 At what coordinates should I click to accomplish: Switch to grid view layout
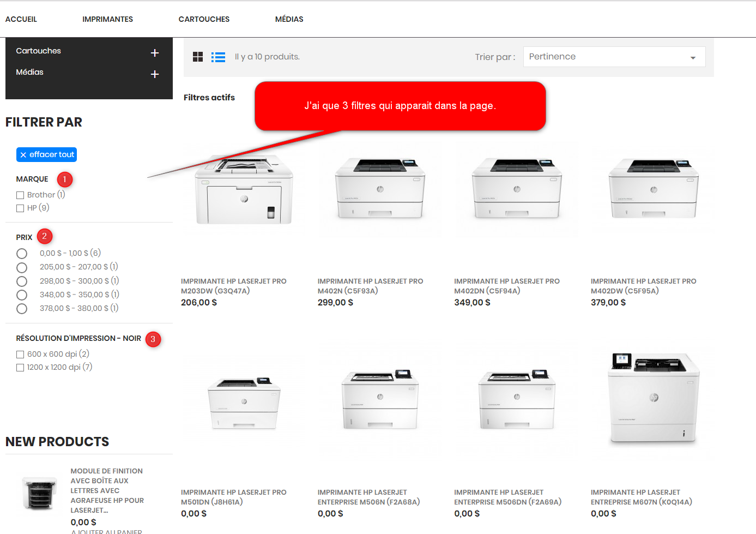(198, 57)
